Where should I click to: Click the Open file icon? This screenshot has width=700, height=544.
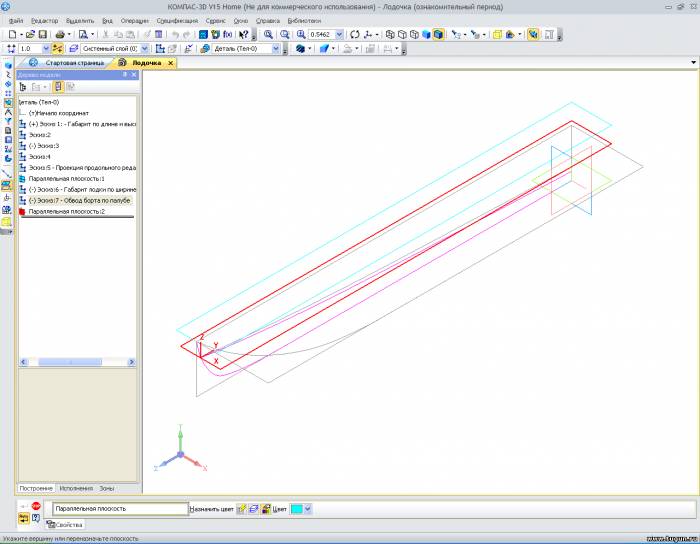click(30, 34)
